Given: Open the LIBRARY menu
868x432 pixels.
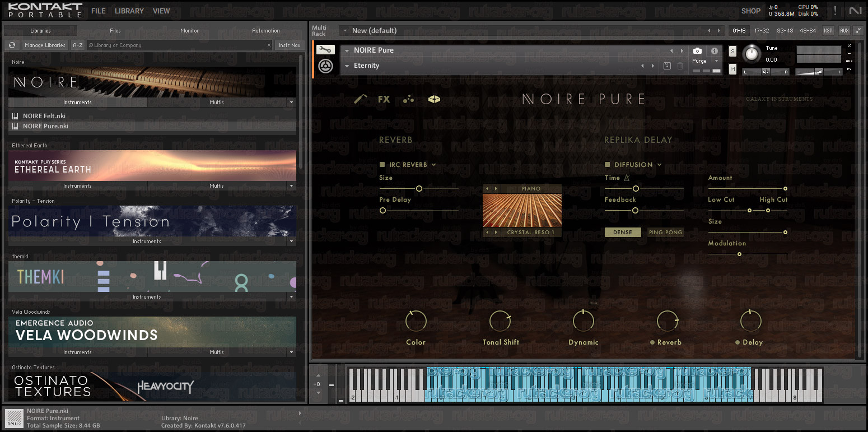Looking at the screenshot, I should [x=129, y=11].
